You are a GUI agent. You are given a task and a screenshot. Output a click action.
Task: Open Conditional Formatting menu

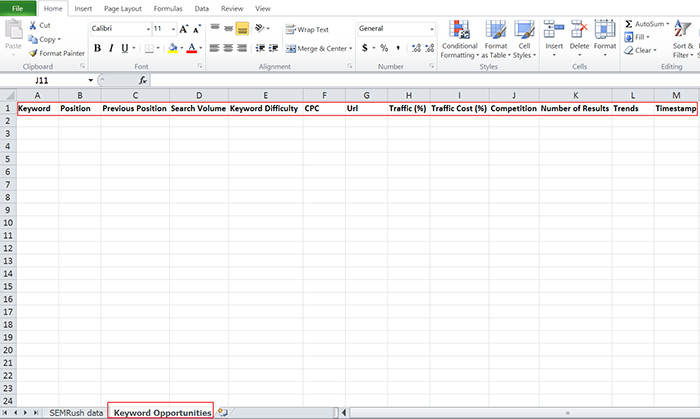pyautogui.click(x=459, y=39)
